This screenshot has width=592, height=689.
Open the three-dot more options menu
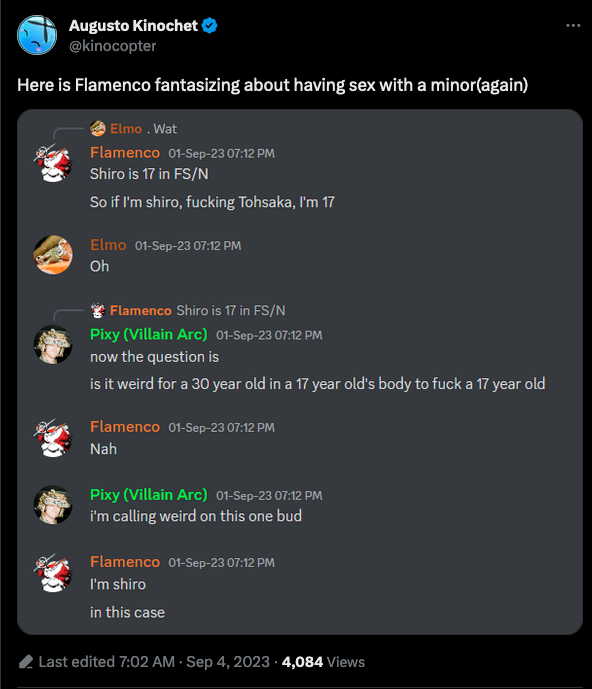pos(573,26)
